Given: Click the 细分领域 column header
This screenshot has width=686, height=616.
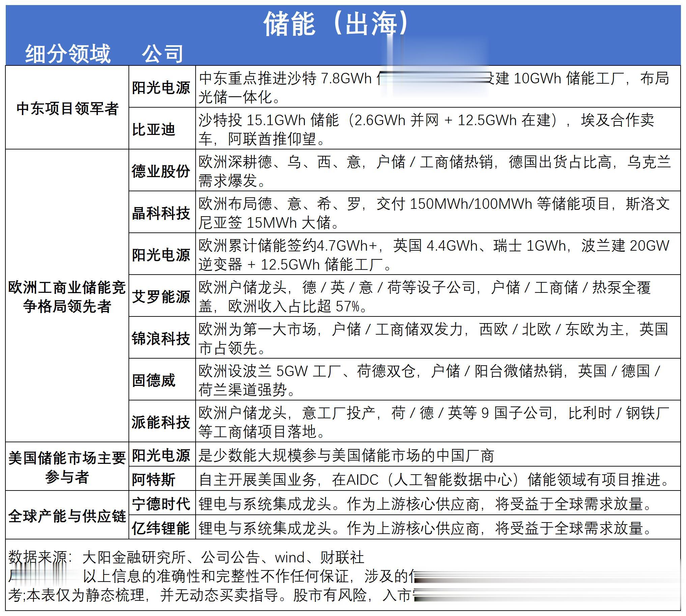Looking at the screenshot, I should 68,54.
